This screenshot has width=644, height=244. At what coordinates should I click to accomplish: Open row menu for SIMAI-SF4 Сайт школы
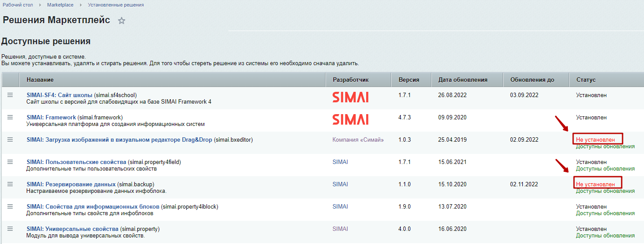(10, 95)
